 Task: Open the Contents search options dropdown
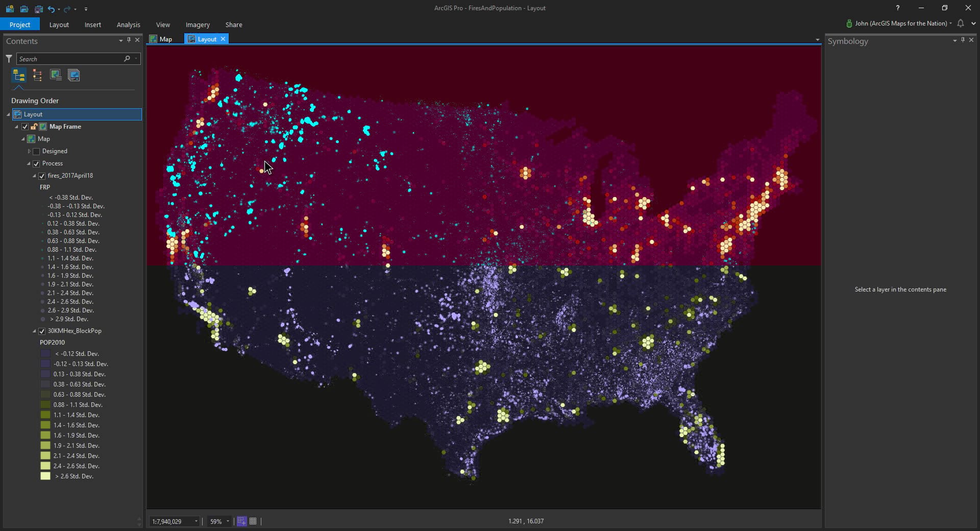click(136, 59)
